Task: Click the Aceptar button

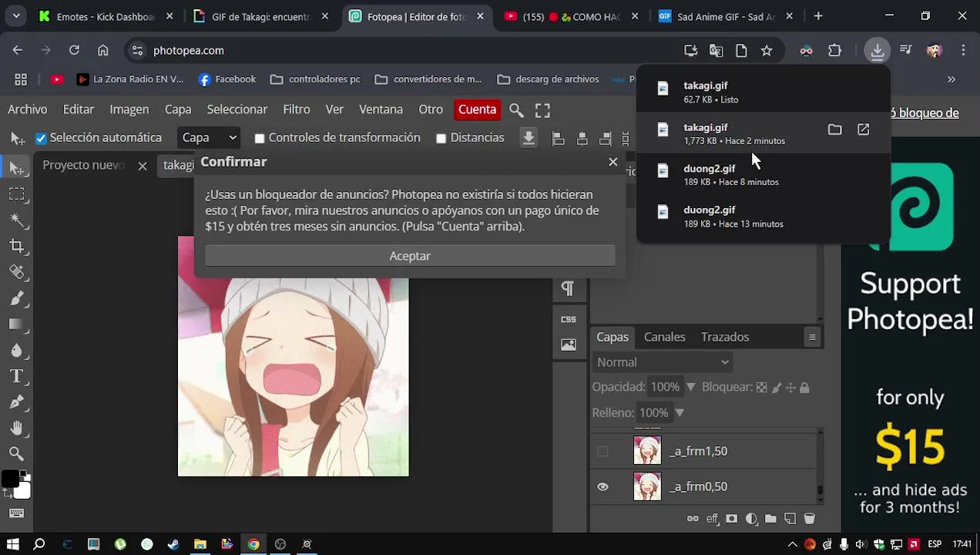Action: click(x=410, y=256)
